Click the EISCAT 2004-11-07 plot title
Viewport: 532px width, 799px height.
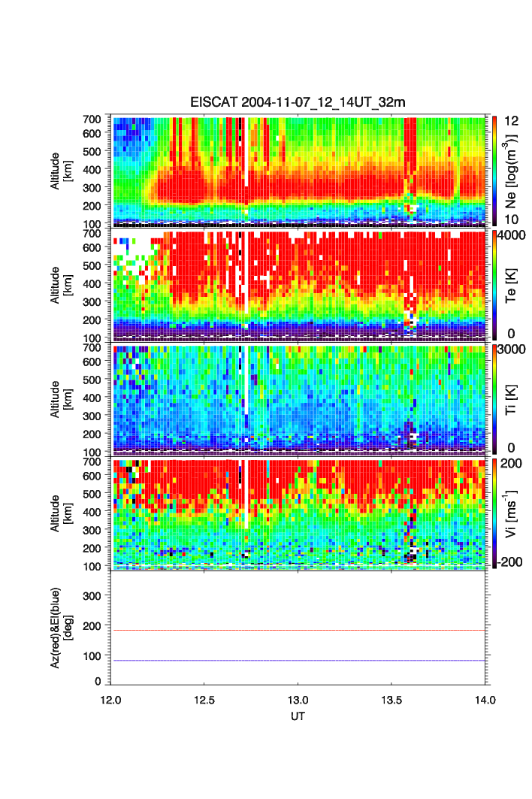pos(298,103)
